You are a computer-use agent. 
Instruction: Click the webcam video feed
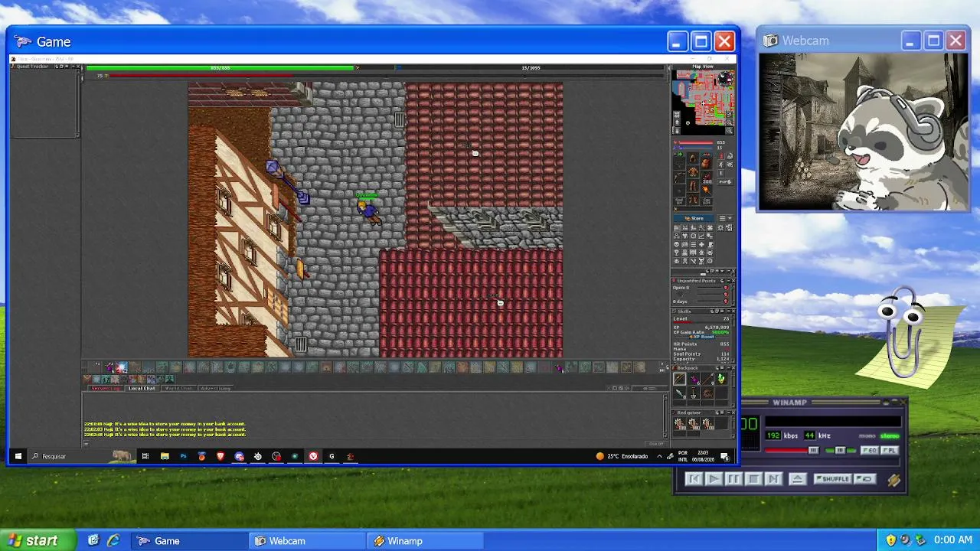864,132
